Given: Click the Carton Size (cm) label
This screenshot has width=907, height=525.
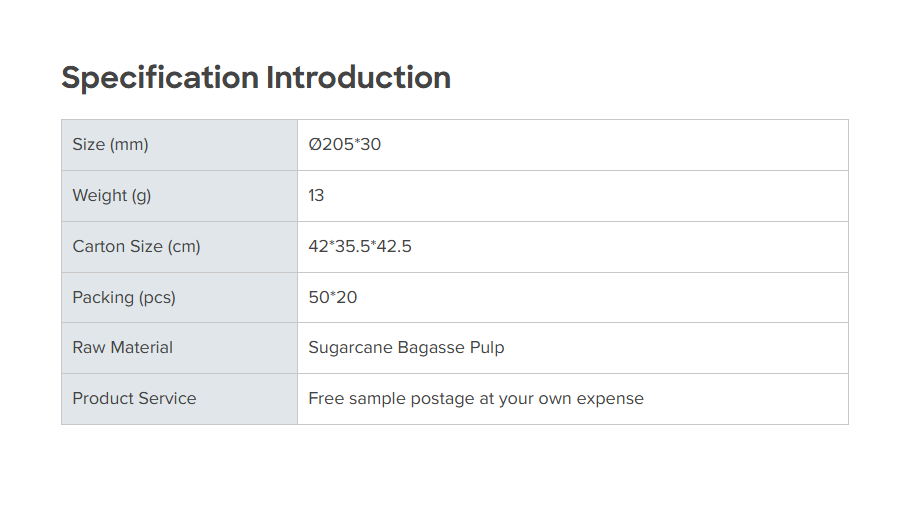Looking at the screenshot, I should 136,247.
